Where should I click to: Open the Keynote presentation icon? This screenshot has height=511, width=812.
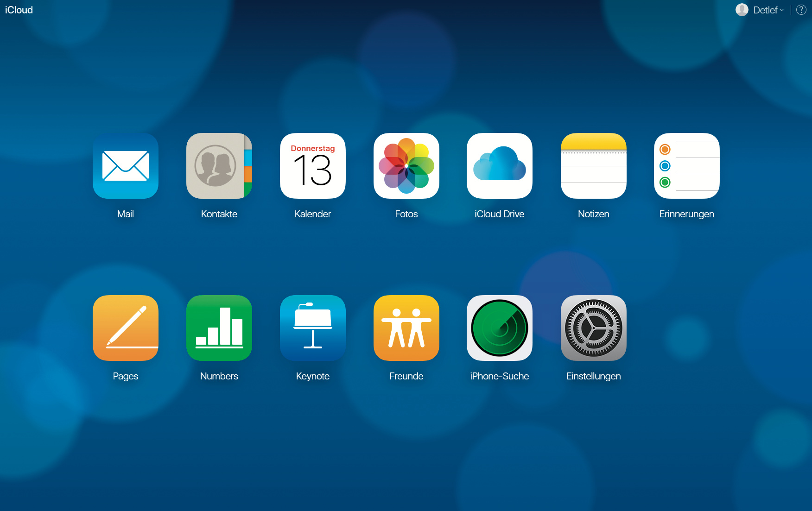pyautogui.click(x=313, y=328)
